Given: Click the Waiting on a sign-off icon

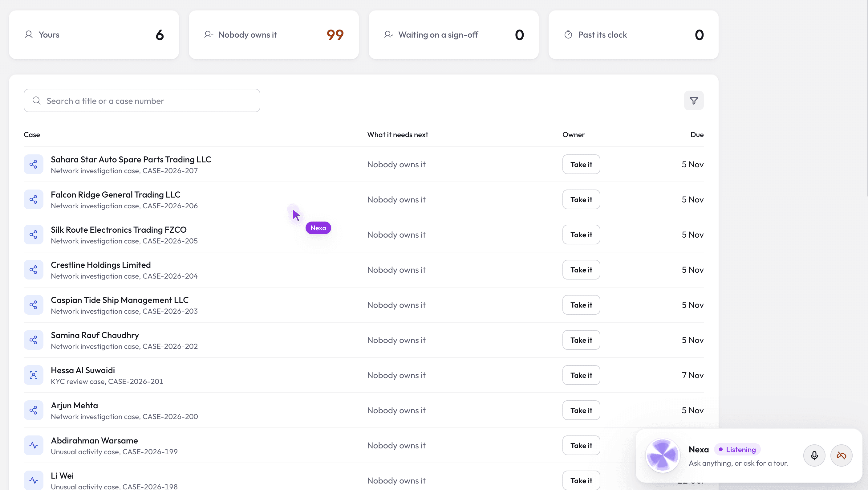Looking at the screenshot, I should coord(388,35).
